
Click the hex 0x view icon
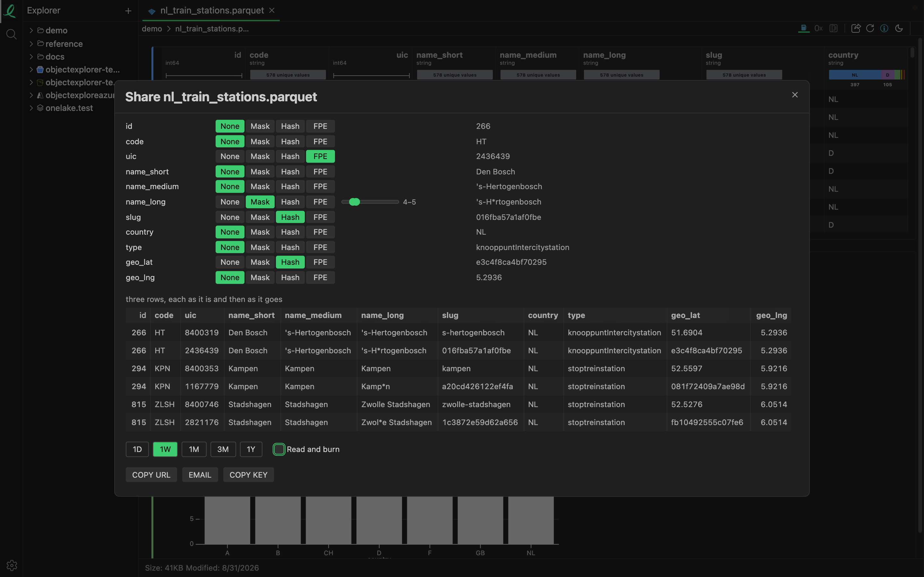pos(818,28)
